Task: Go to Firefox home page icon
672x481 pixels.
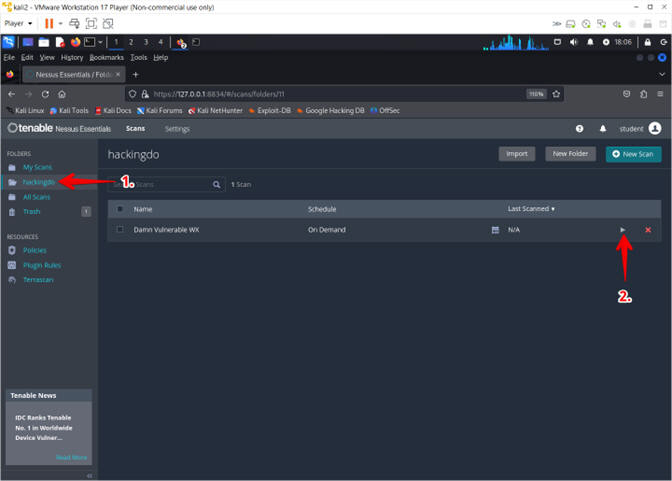Action: 62,94
